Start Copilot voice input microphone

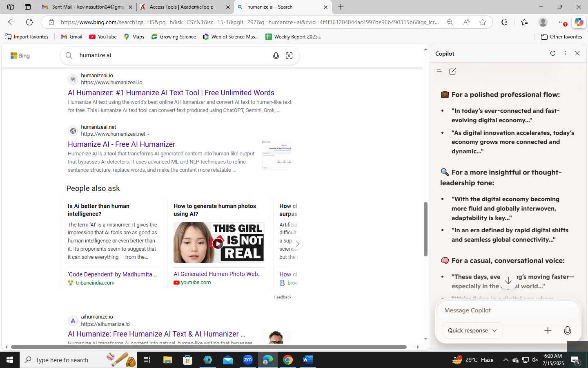pyautogui.click(x=568, y=330)
